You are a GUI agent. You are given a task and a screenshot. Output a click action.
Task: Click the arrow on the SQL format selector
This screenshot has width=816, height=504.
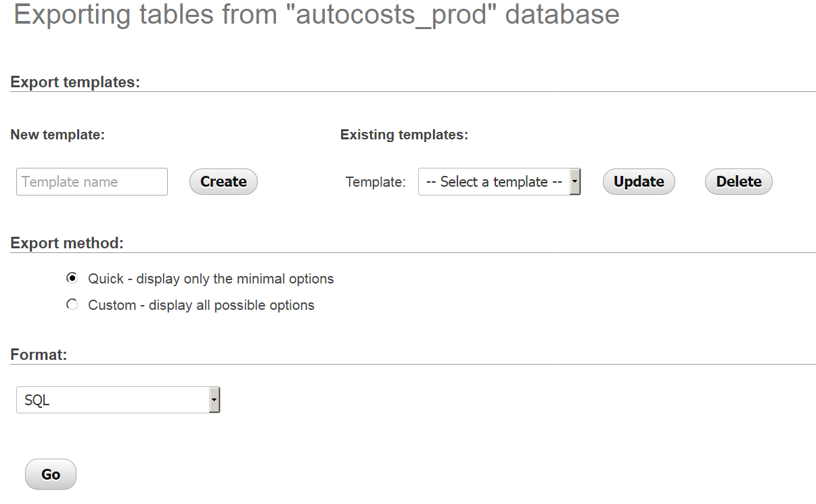(x=214, y=399)
